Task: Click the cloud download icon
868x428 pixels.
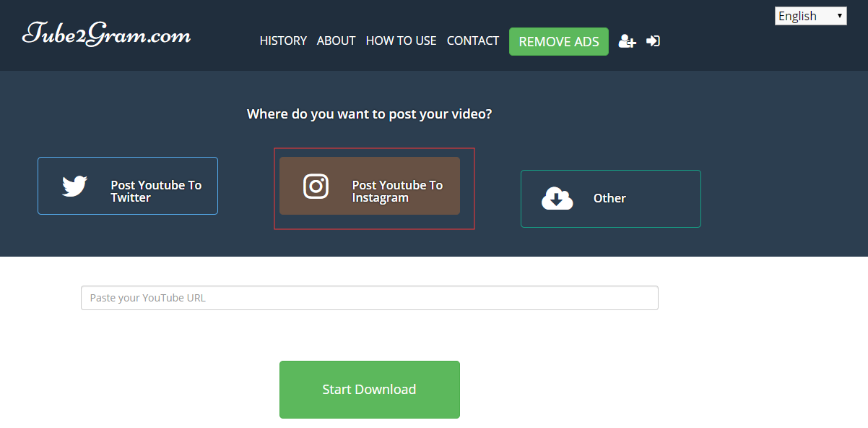Action: tap(557, 198)
